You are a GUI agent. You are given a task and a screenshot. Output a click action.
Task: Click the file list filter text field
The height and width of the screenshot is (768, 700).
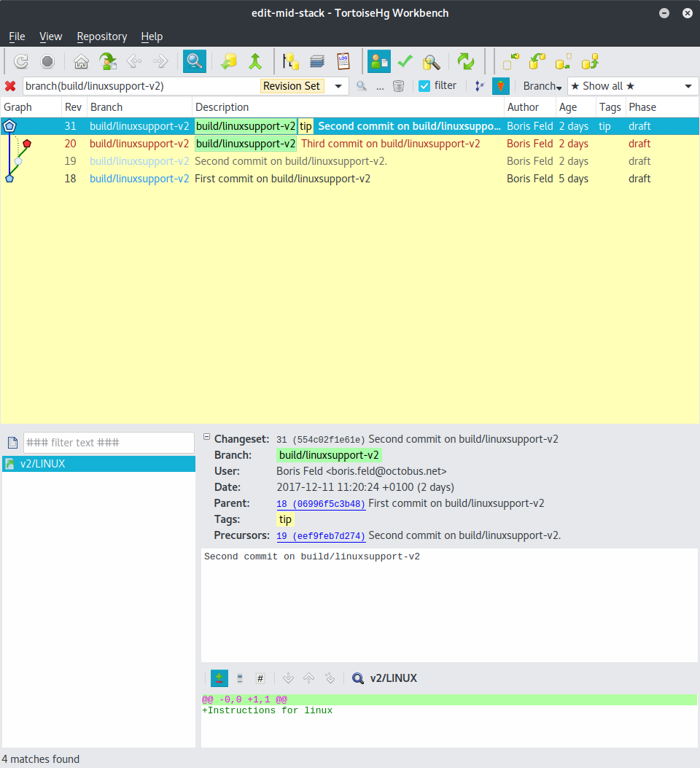tap(109, 443)
